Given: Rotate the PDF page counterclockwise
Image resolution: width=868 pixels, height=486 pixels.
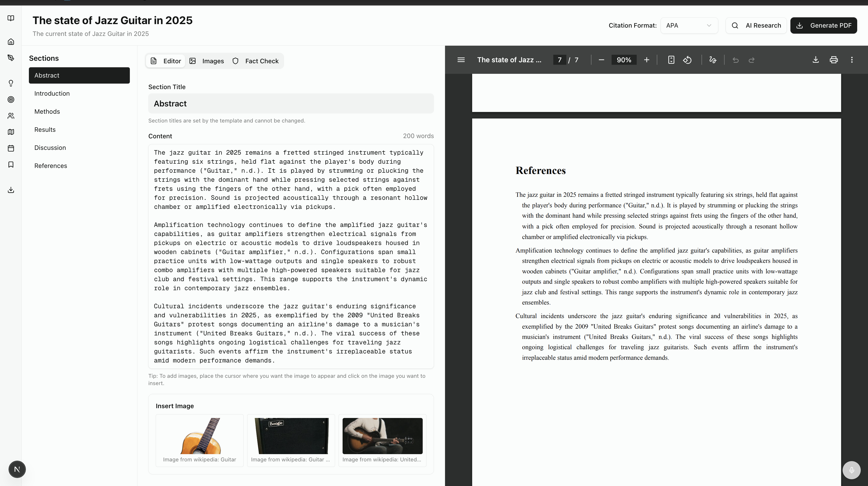Looking at the screenshot, I should pos(687,60).
